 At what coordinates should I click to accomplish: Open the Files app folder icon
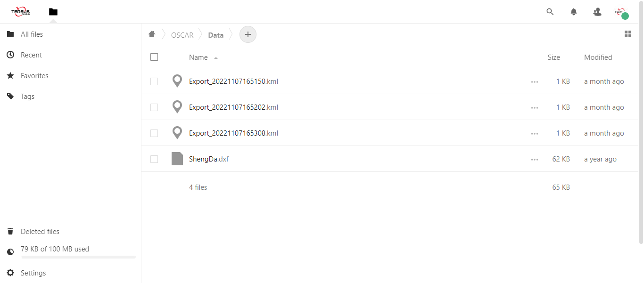[53, 12]
